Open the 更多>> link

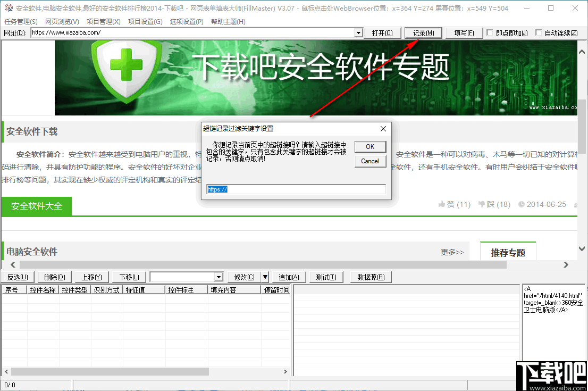pyautogui.click(x=452, y=252)
